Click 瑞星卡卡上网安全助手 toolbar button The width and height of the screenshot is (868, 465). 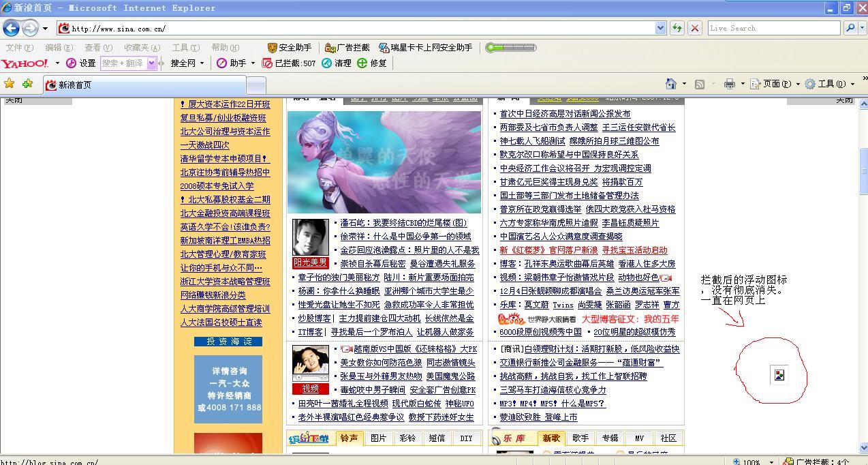[426, 48]
